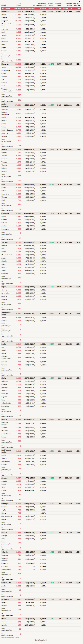Click the Roma province entry
This screenshot has width=83, height=644.
[x=3, y=188]
